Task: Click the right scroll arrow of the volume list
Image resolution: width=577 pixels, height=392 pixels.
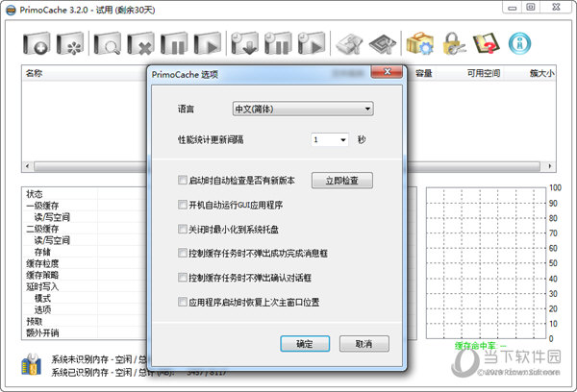Action: pyautogui.click(x=550, y=166)
